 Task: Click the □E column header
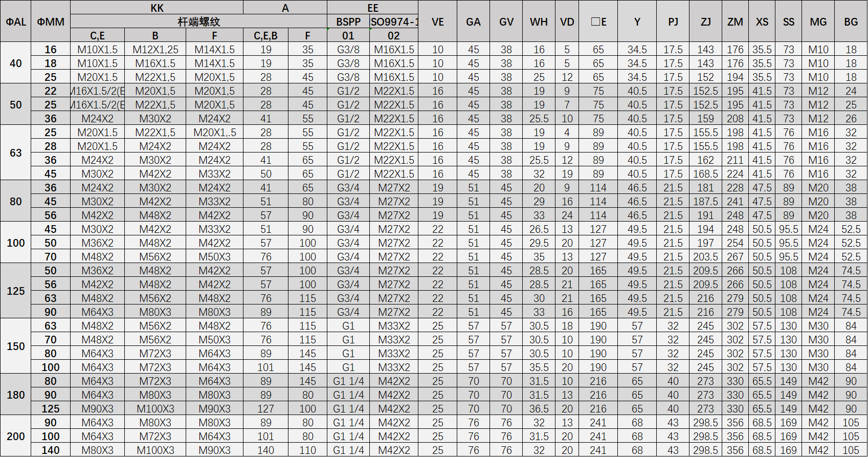point(598,21)
